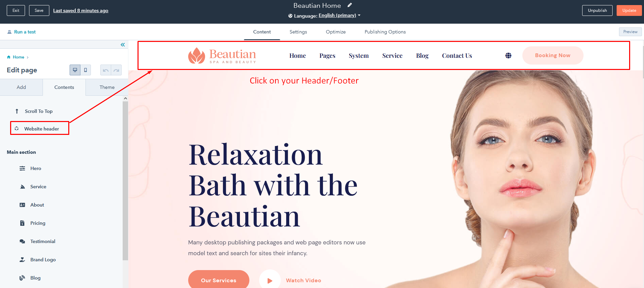Switch to mobile preview mode

(x=85, y=70)
